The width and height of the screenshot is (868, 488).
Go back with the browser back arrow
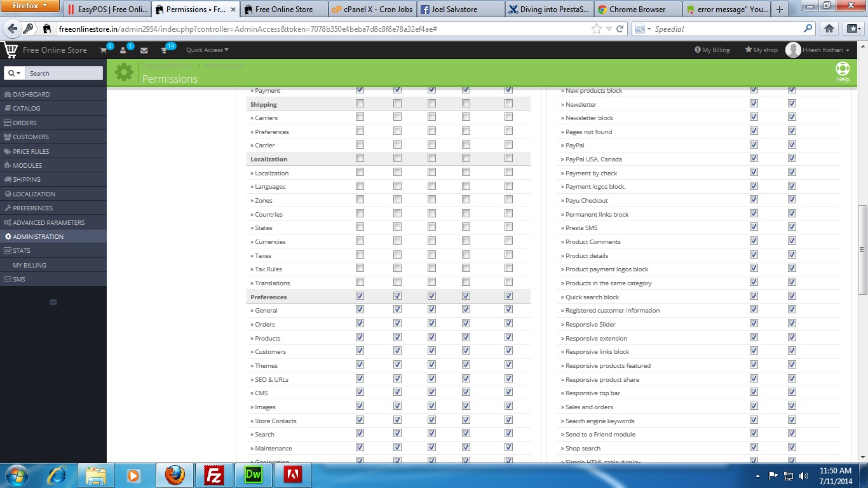[x=11, y=29]
